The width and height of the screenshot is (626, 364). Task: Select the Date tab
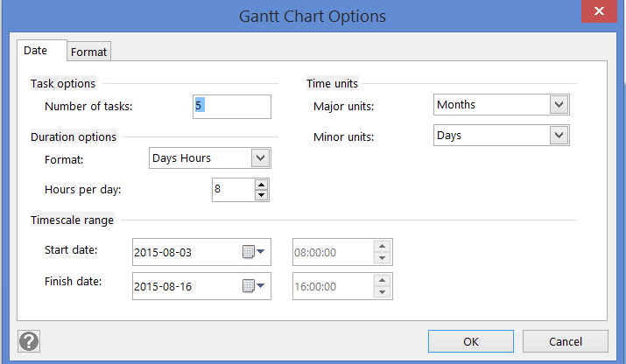pyautogui.click(x=36, y=51)
